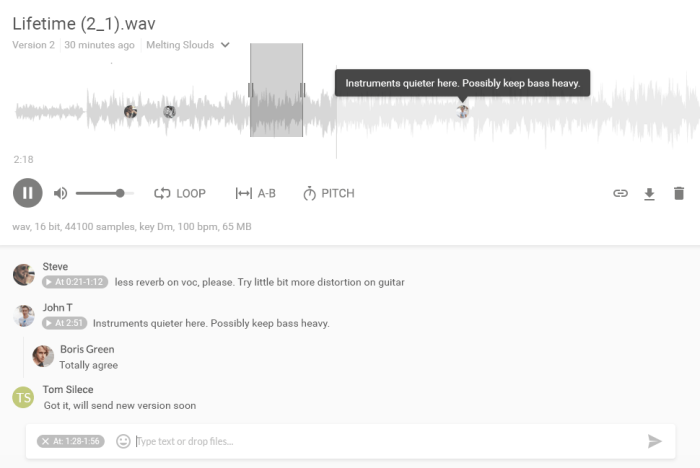
Task: Jump to John T's 2:51 timestamp
Action: click(x=64, y=323)
